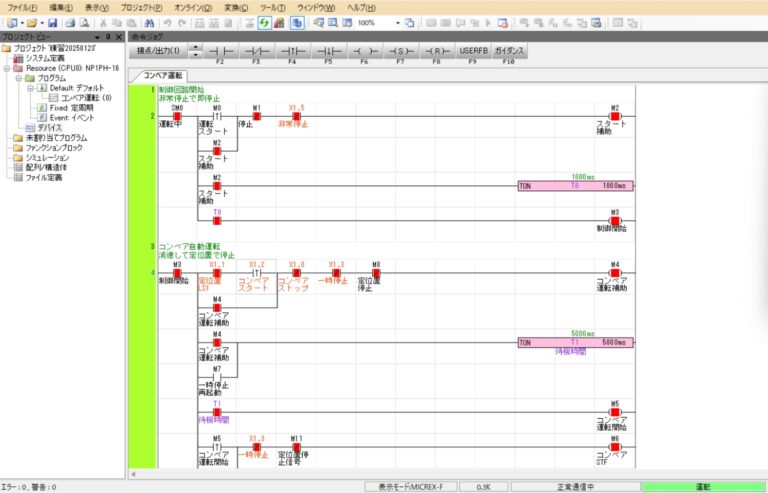The height and width of the screenshot is (493, 768).
Task: Insert a falling edge contact (F5)
Action: click(329, 50)
